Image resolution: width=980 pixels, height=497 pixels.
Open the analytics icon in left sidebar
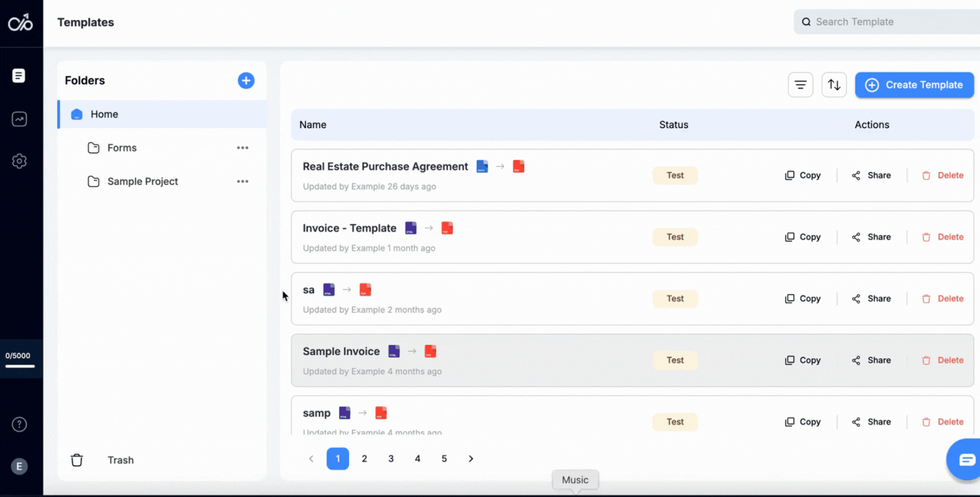[19, 119]
